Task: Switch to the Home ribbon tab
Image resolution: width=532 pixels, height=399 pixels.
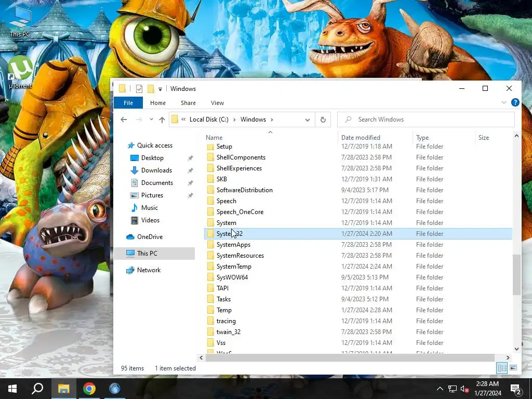Action: [x=158, y=103]
